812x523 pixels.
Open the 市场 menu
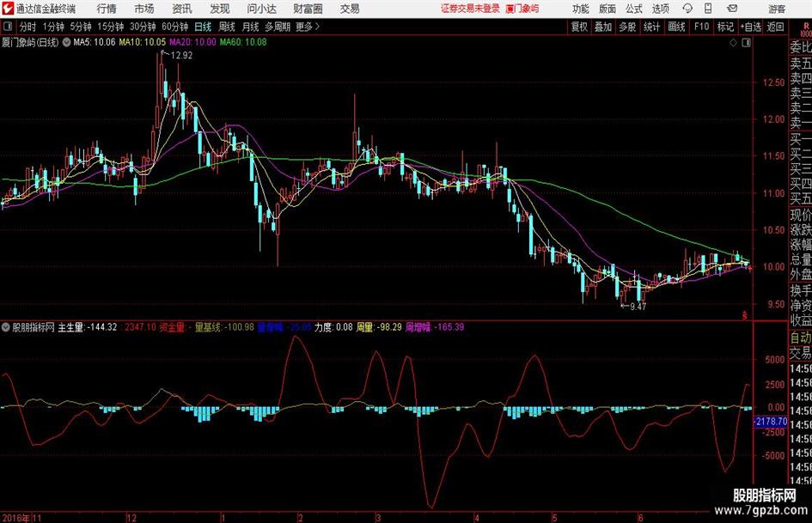pyautogui.click(x=144, y=9)
